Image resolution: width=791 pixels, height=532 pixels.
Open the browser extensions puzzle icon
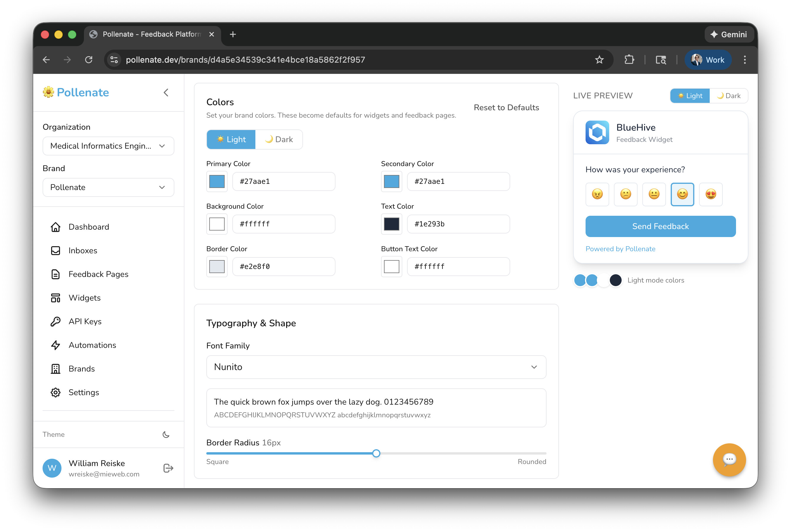[629, 60]
